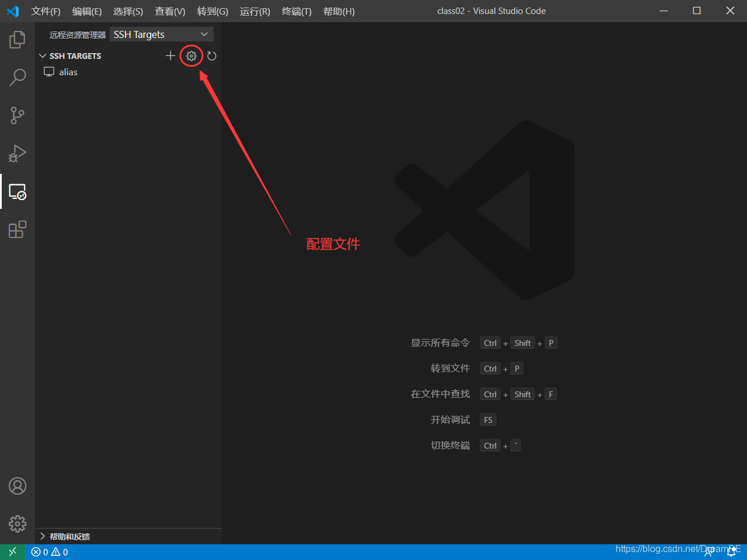Image resolution: width=747 pixels, height=560 pixels.
Task: Maximize the VS Code window
Action: tap(697, 11)
